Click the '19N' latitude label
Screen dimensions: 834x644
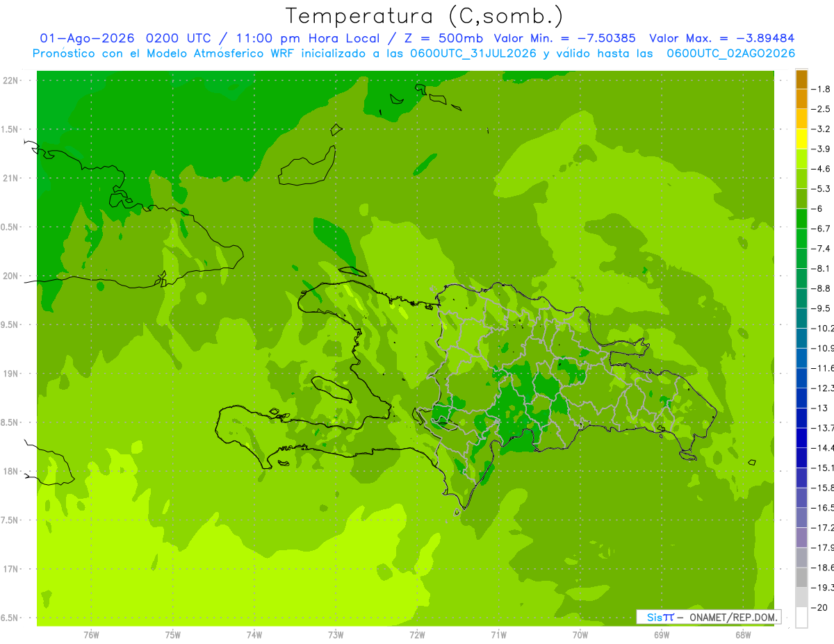point(12,374)
